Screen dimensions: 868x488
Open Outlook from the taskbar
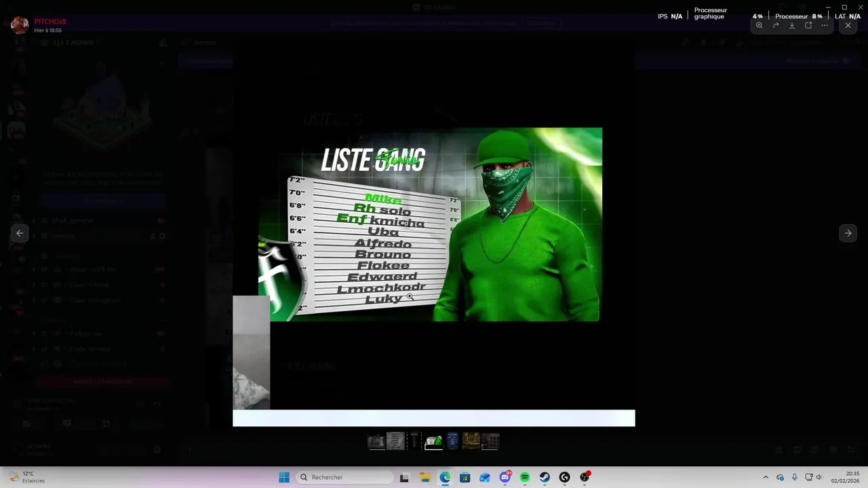coord(485,477)
